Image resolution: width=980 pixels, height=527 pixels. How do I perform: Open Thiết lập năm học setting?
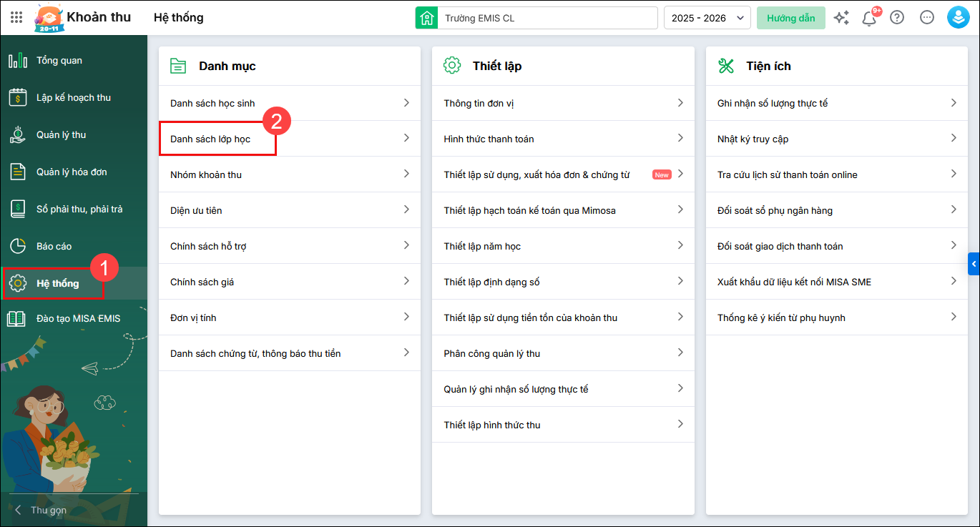coord(482,246)
